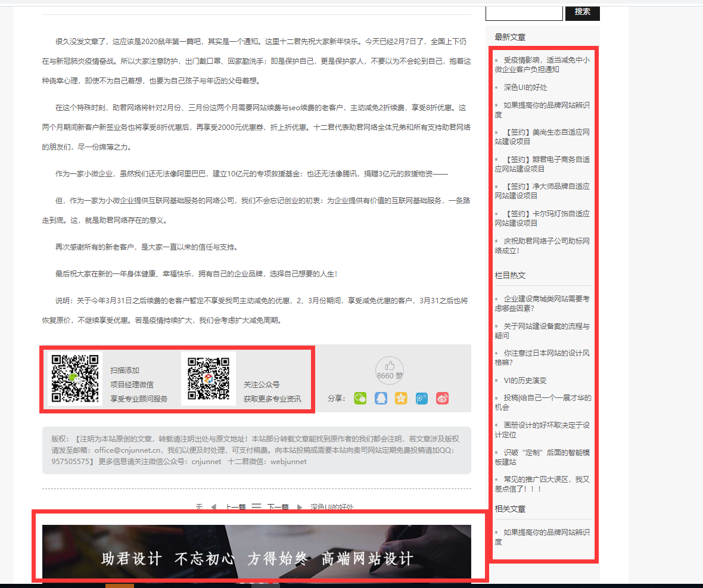Open the 【签约】美尚生态自适应网站建设项目 article
The height and width of the screenshot is (588, 703).
pyautogui.click(x=542, y=136)
